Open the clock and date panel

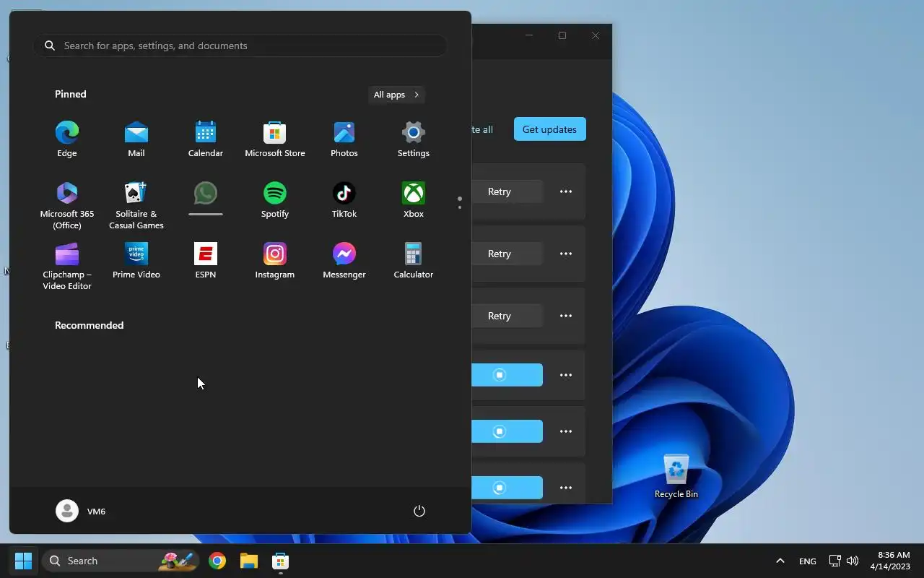(890, 561)
